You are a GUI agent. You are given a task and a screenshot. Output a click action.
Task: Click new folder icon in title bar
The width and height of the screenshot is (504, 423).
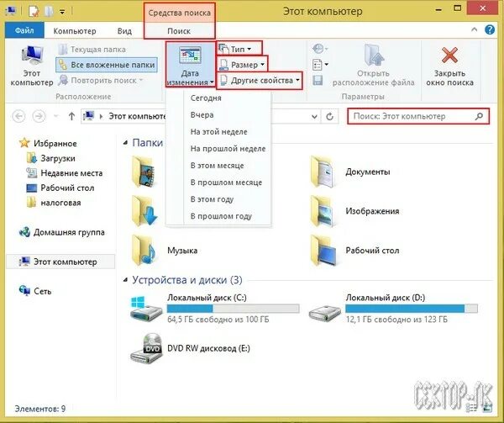(49, 11)
